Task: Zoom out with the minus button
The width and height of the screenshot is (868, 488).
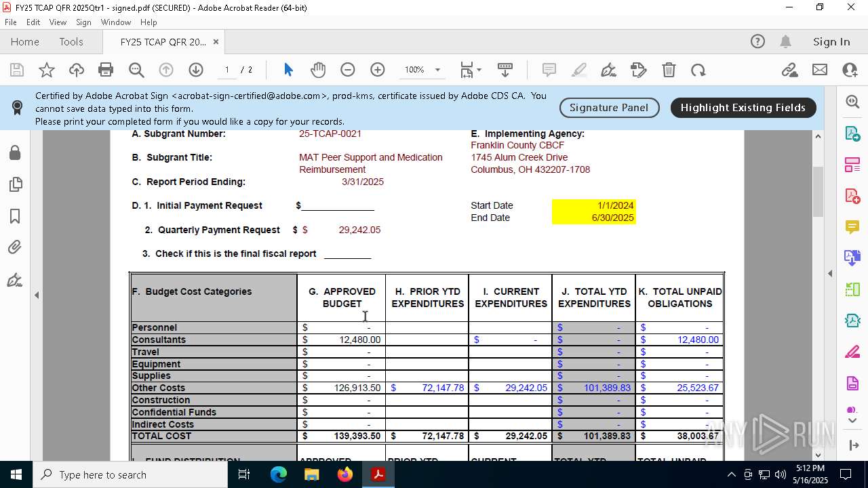Action: (348, 70)
